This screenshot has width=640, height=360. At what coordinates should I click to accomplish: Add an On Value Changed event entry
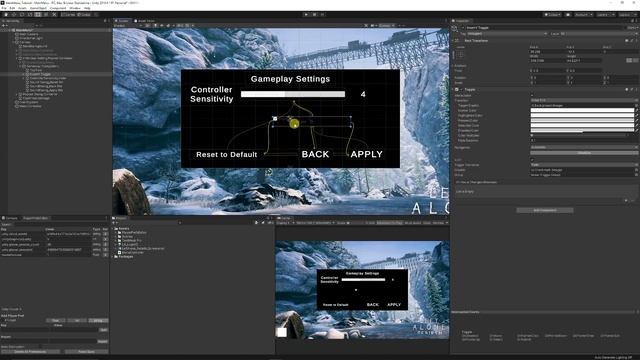pos(625,200)
